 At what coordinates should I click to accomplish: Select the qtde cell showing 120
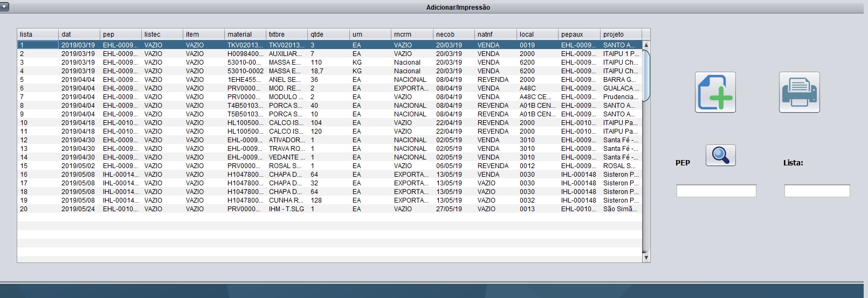(328, 131)
